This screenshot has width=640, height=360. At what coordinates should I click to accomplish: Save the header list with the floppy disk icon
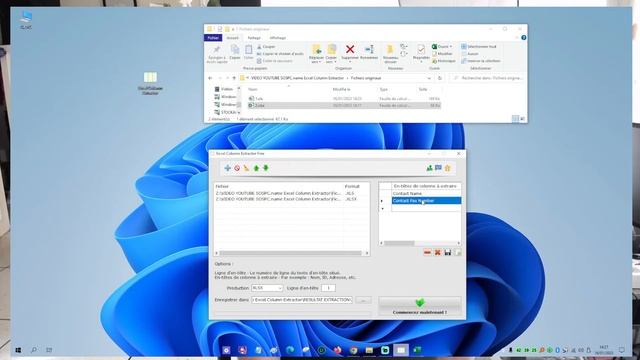click(x=448, y=253)
